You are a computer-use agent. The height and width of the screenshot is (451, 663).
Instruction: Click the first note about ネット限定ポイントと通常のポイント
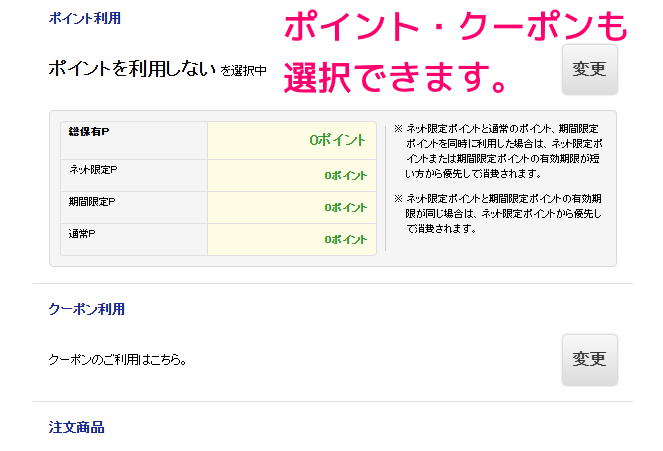click(499, 151)
